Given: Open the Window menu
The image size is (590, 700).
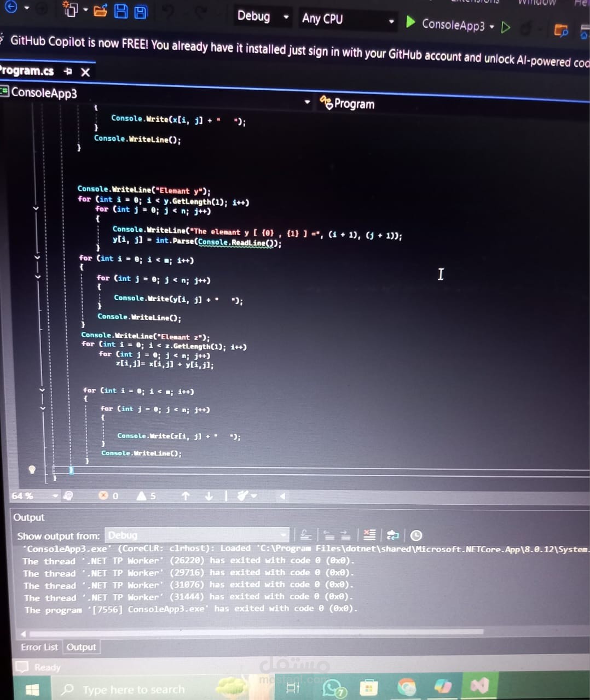Looking at the screenshot, I should [537, 2].
